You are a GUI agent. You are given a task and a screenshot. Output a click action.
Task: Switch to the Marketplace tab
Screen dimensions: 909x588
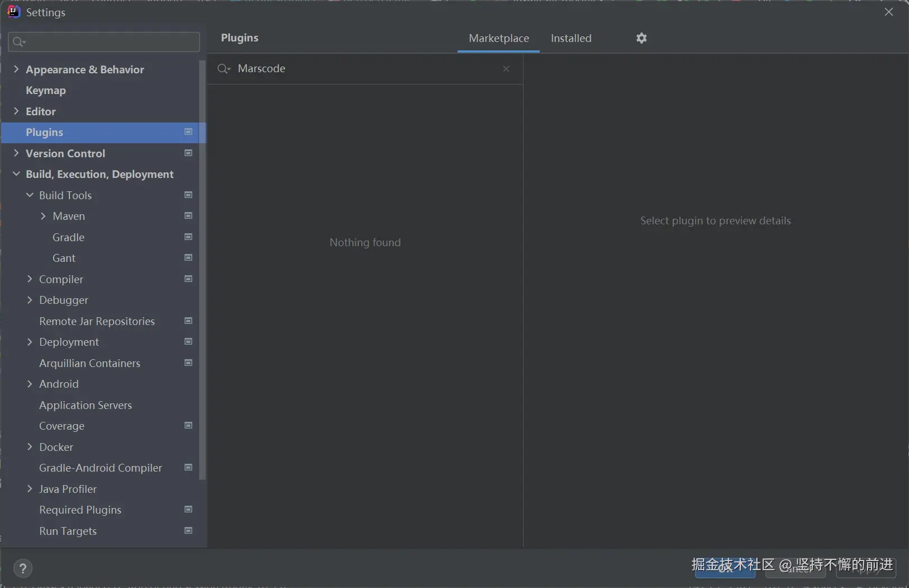pyautogui.click(x=498, y=38)
